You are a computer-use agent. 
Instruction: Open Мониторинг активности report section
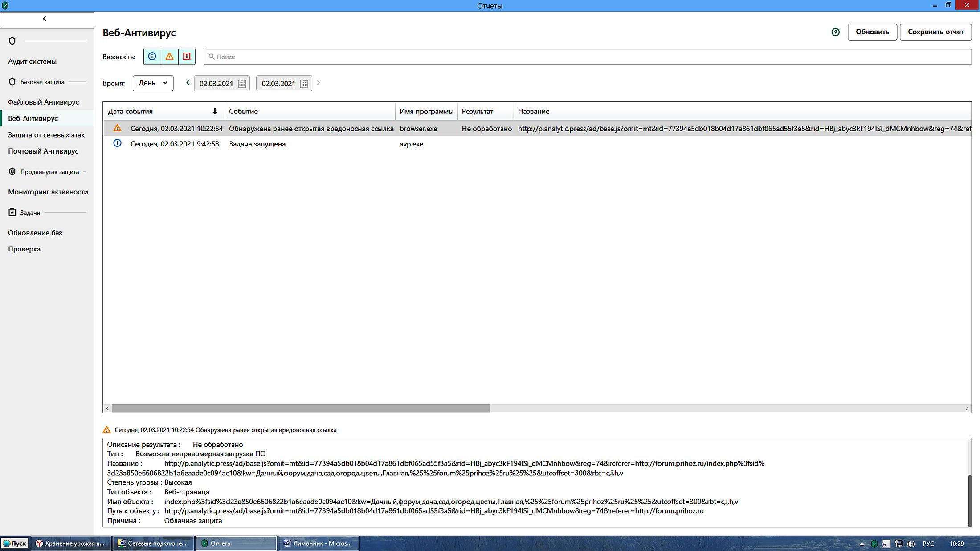click(x=48, y=192)
